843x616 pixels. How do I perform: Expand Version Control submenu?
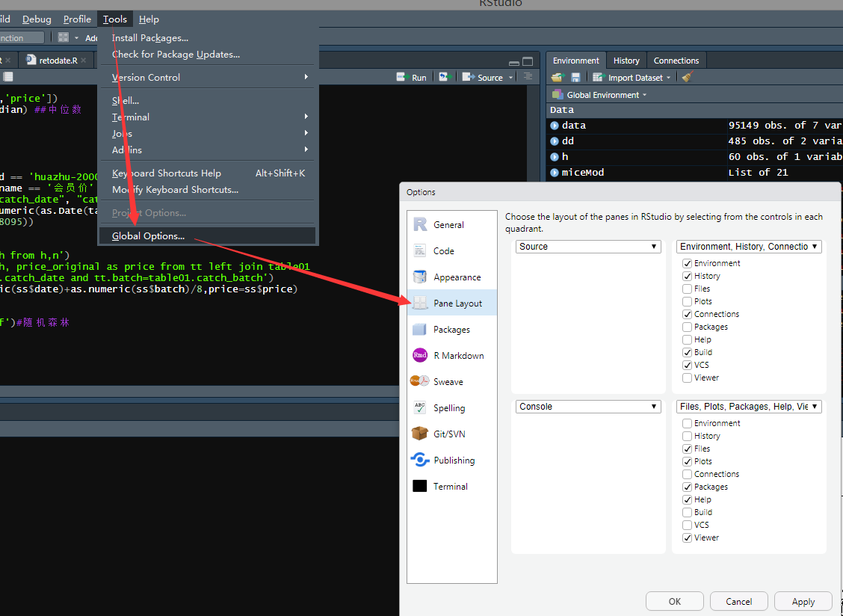[209, 78]
